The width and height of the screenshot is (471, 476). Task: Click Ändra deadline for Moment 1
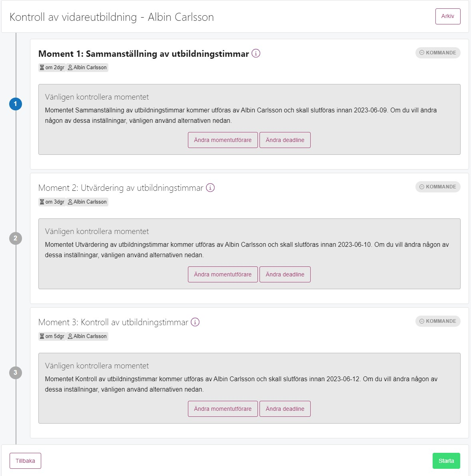285,140
